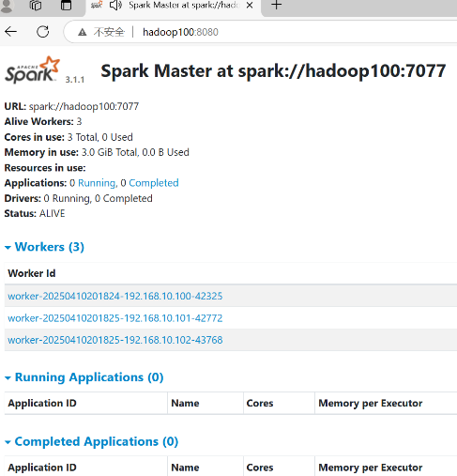Click the Drivers: 0 Running line
Screen dimensions: 457x476
coord(78,198)
